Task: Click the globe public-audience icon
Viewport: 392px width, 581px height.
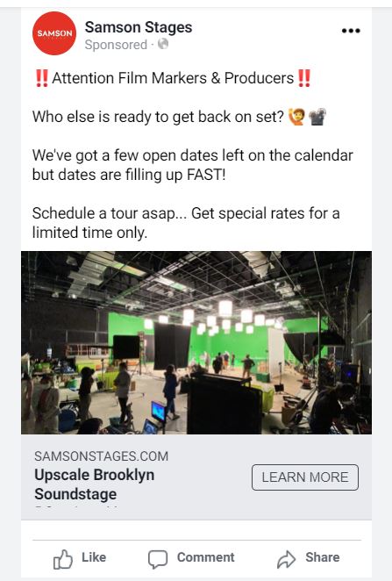Action: pyautogui.click(x=163, y=44)
